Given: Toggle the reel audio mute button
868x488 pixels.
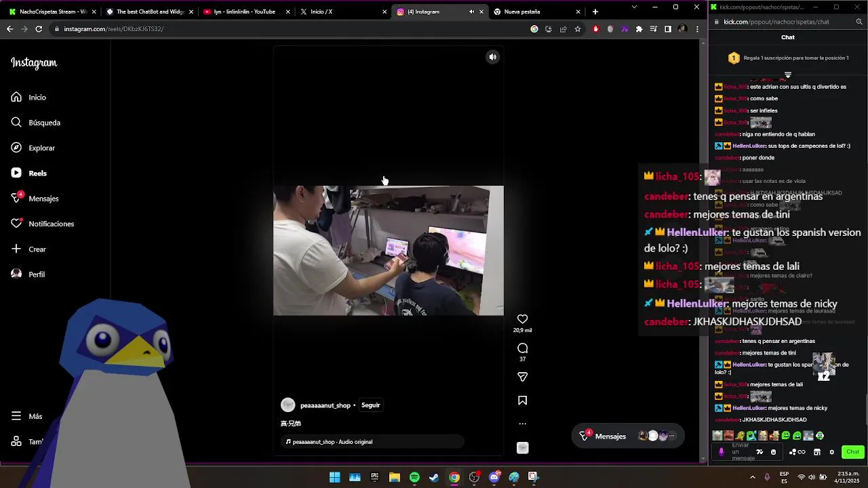Looking at the screenshot, I should (493, 57).
